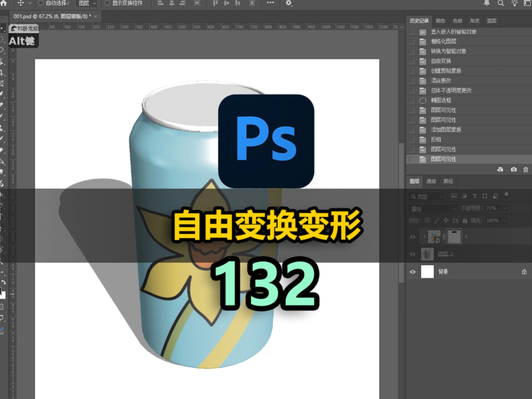The image size is (532, 399).
Task: Hide the 图层 1 layer visibility eye
Action: tap(413, 254)
